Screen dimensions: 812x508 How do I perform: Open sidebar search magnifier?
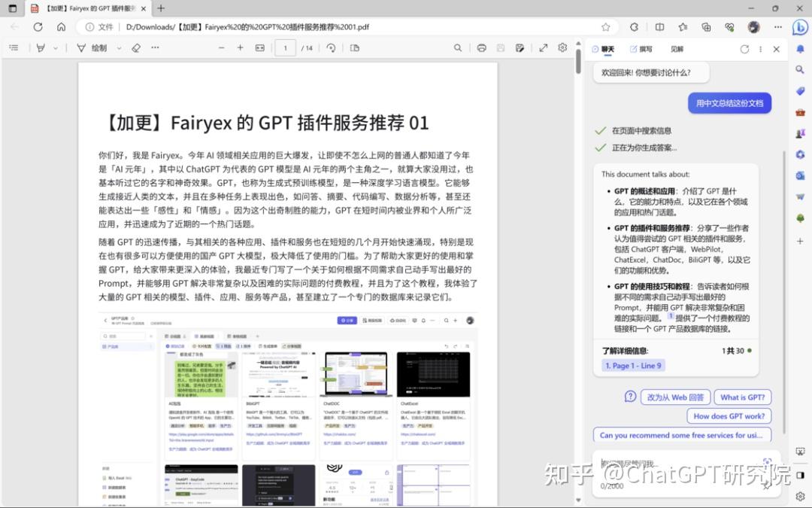pyautogui.click(x=800, y=69)
